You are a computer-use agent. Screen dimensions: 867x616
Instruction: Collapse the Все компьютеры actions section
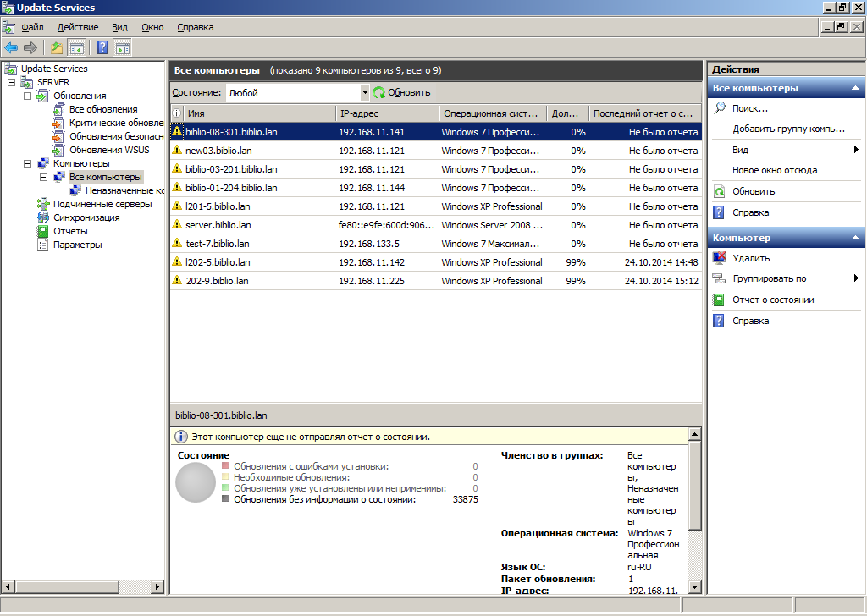(x=856, y=88)
